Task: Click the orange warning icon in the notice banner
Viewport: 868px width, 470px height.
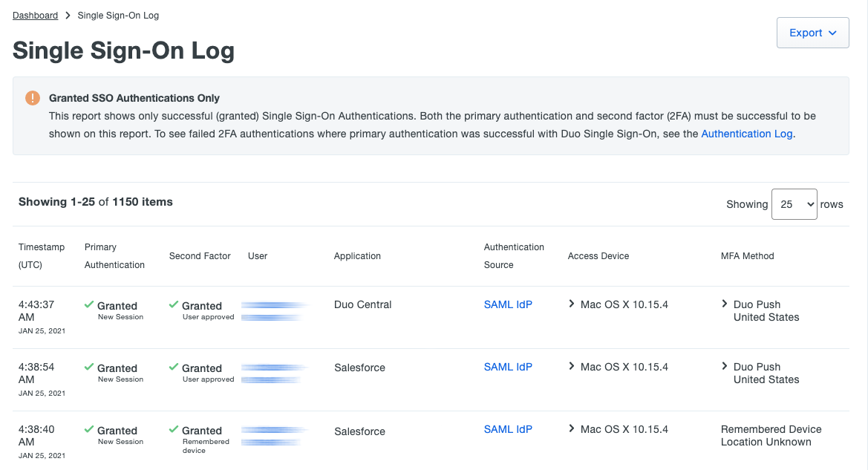Action: click(x=33, y=97)
